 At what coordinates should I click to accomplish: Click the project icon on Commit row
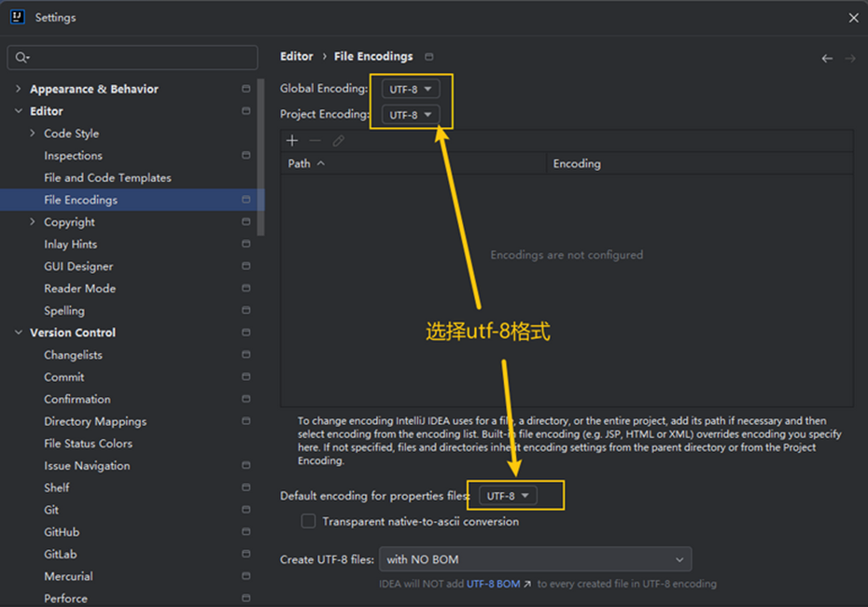[245, 376]
